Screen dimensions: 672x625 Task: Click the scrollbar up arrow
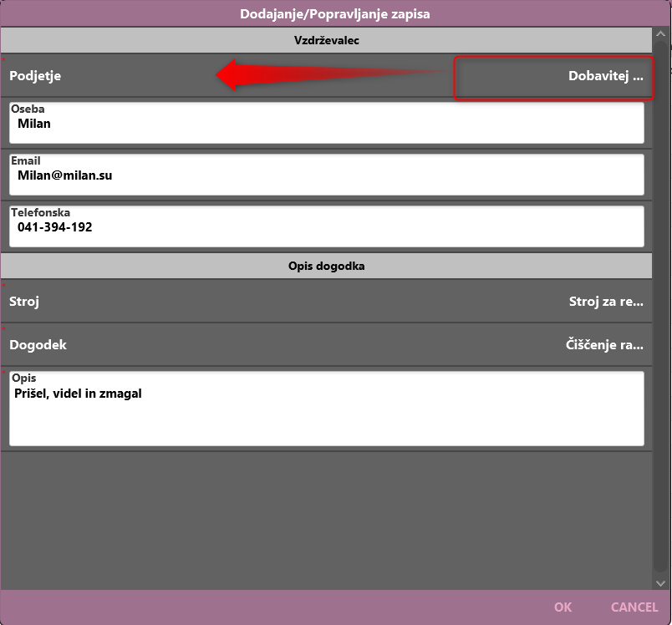coord(660,34)
